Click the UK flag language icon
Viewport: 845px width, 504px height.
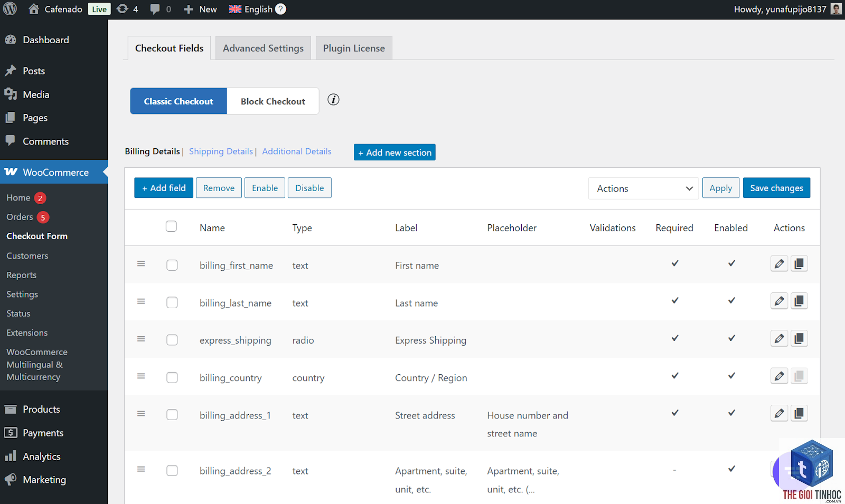[235, 9]
